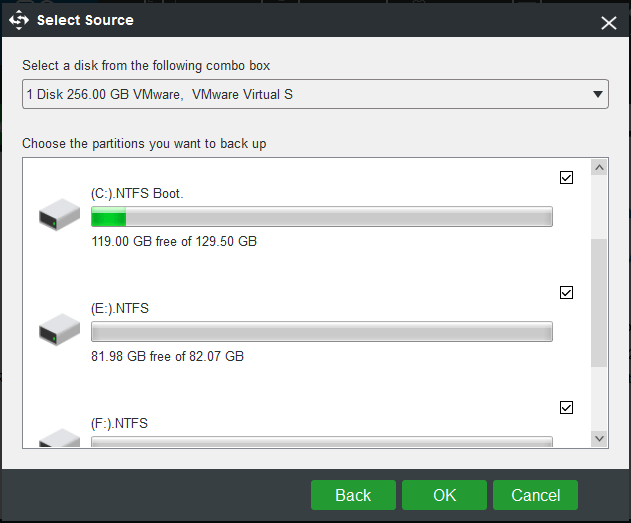Image resolution: width=631 pixels, height=523 pixels.
Task: Click the Select Source logo icon
Action: tap(19, 20)
